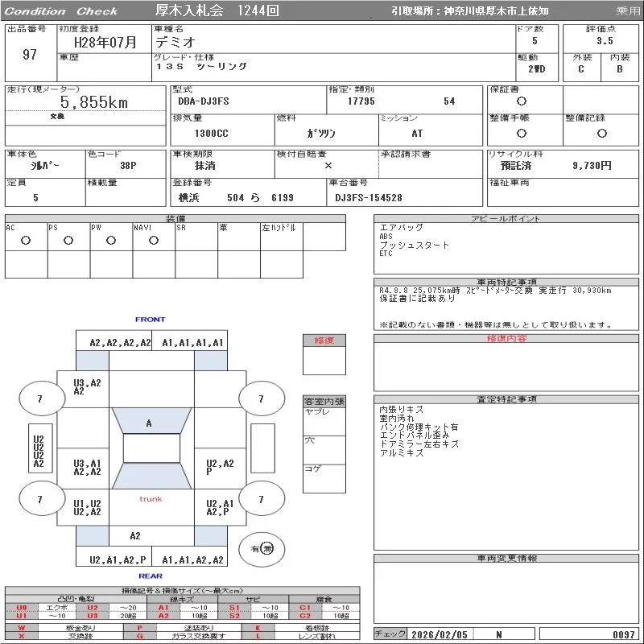The width and height of the screenshot is (644, 644).
Task: Click the lot number 97 field
Action: click(x=30, y=55)
